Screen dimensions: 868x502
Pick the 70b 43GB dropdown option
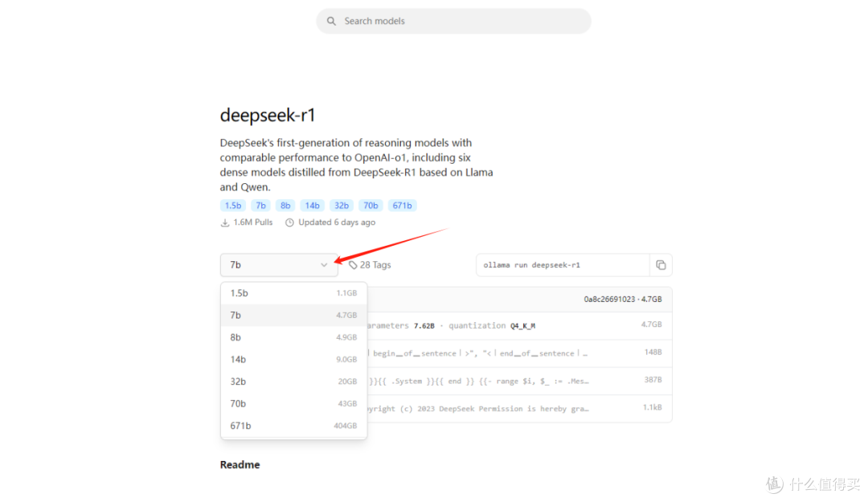coord(293,403)
